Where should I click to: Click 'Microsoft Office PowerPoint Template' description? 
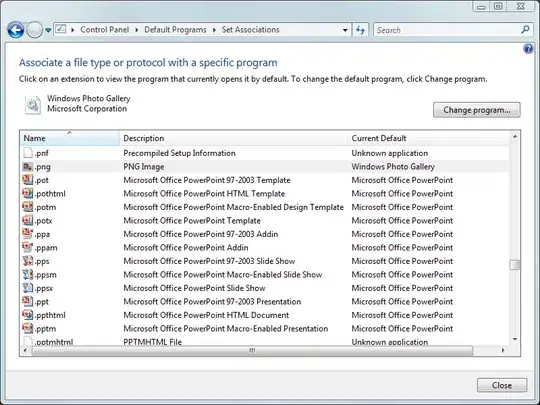[192, 220]
